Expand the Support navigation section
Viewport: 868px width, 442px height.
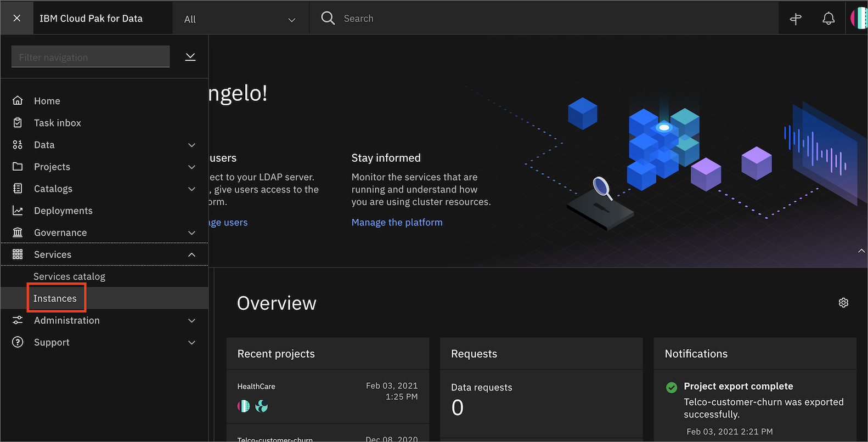click(x=191, y=342)
